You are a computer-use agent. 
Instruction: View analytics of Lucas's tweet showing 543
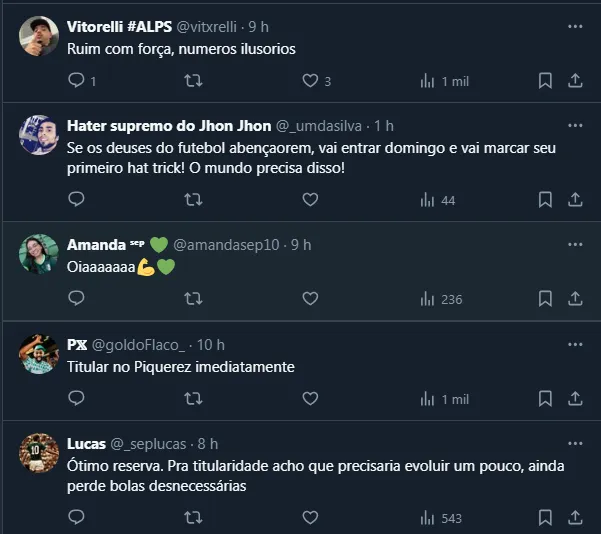pos(440,518)
